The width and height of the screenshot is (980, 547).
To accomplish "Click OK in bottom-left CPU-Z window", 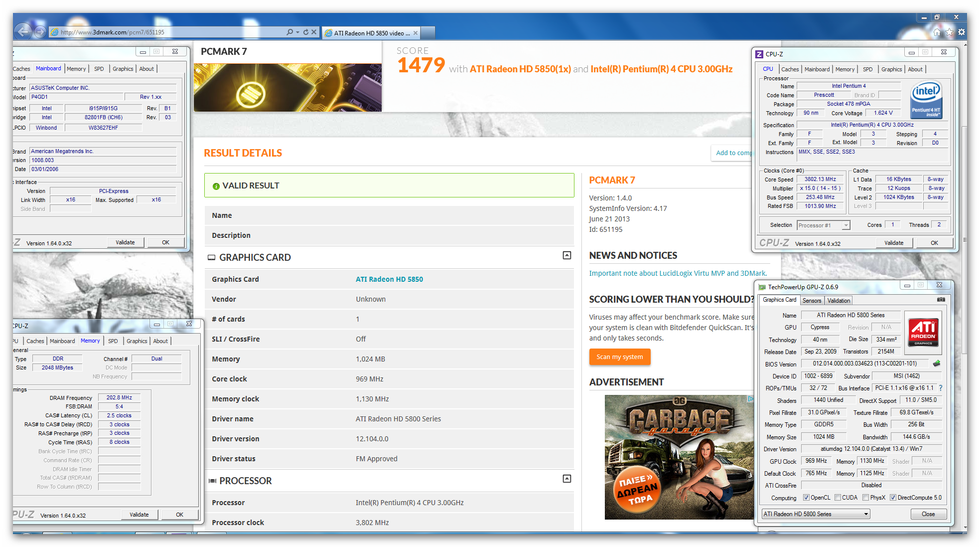I will (x=179, y=515).
